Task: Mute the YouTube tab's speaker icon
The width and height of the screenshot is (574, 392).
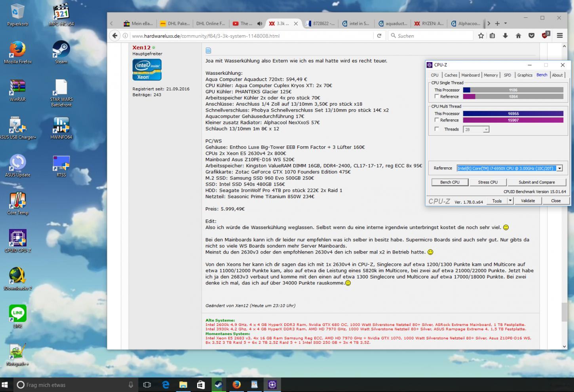Action: [x=260, y=24]
